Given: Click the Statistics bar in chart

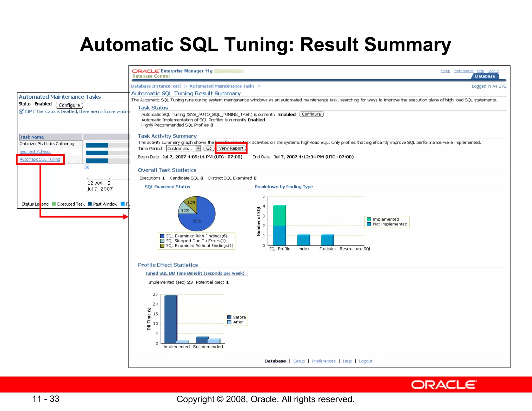Looking at the screenshot, I should tap(328, 240).
